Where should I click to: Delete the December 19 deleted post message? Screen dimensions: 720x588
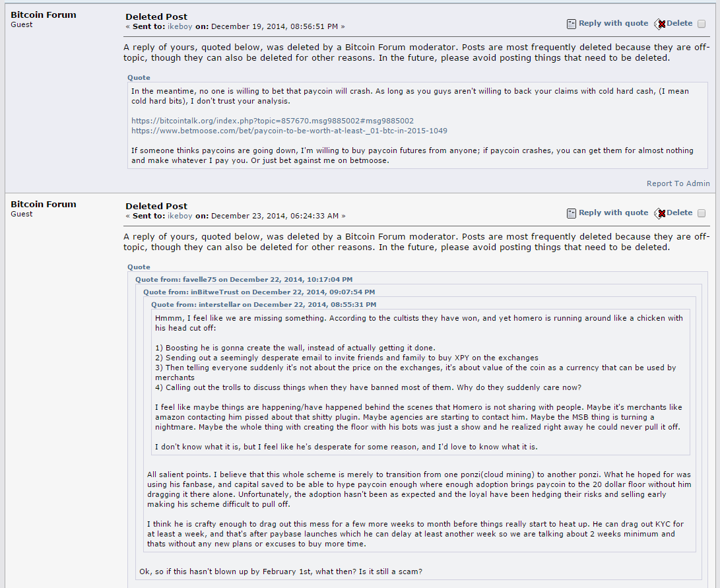[679, 23]
